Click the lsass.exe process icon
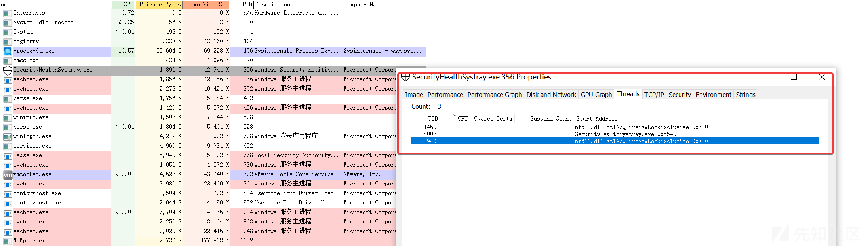The image size is (868, 246). (8, 156)
